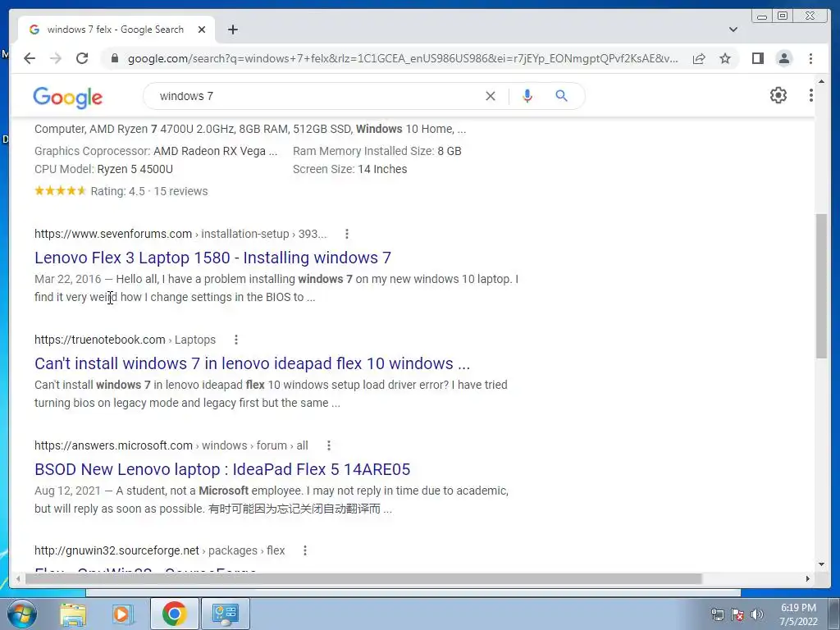Click 'CPU Model: Ryzen 5 4500U' text
This screenshot has width=840, height=630.
coord(103,169)
